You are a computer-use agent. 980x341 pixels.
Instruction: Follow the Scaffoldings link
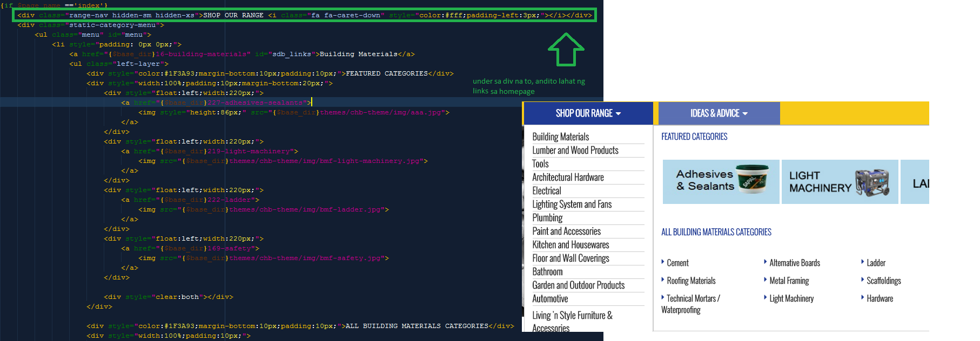tap(884, 281)
